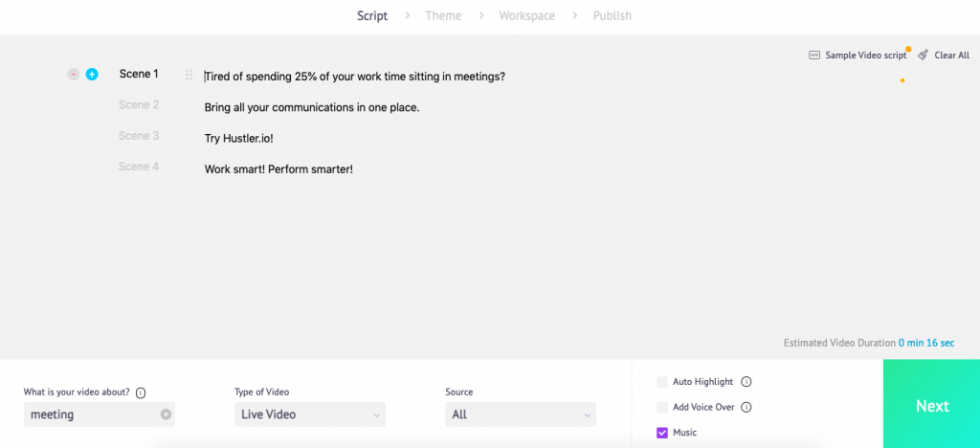The width and height of the screenshot is (980, 448).
Task: Click the Clear All broom icon
Action: (924, 55)
